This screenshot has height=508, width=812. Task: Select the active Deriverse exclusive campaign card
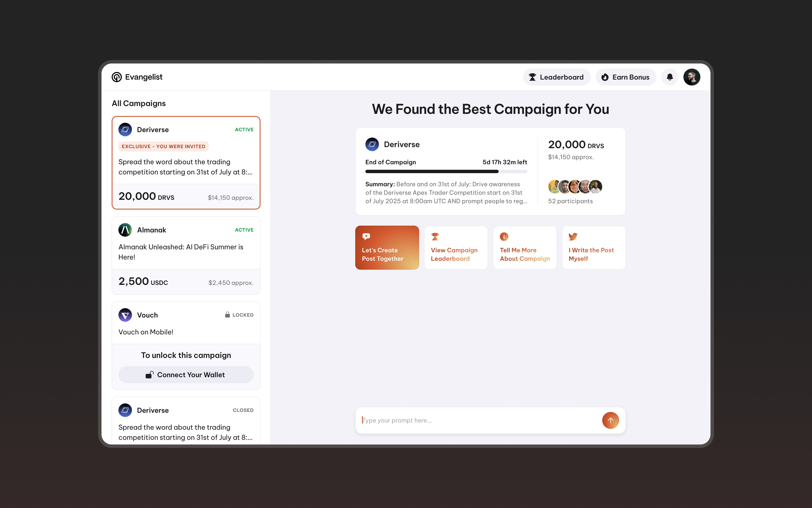click(x=186, y=163)
